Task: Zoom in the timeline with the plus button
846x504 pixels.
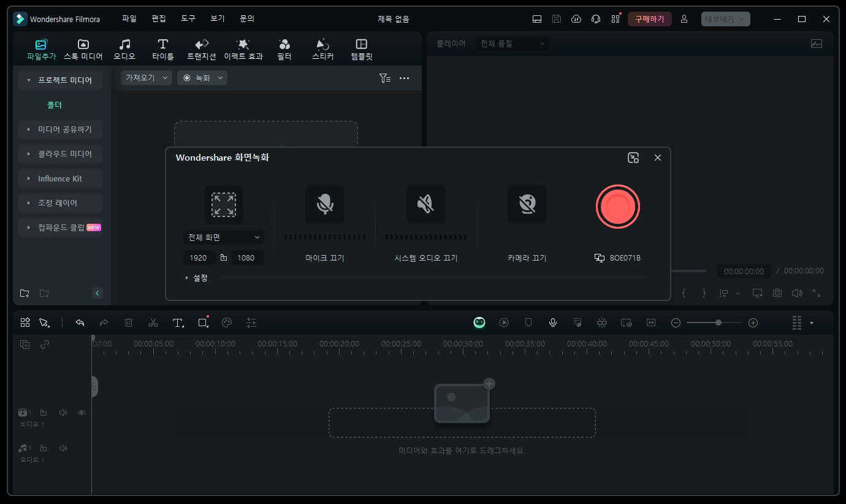Action: [x=753, y=323]
